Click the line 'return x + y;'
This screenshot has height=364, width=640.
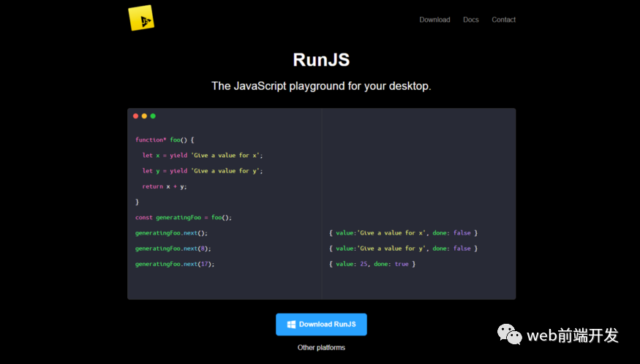click(165, 186)
